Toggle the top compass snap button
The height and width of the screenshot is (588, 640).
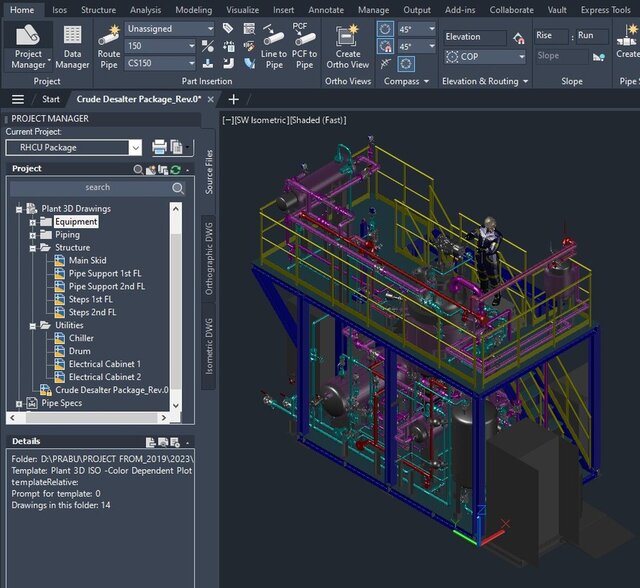(385, 29)
